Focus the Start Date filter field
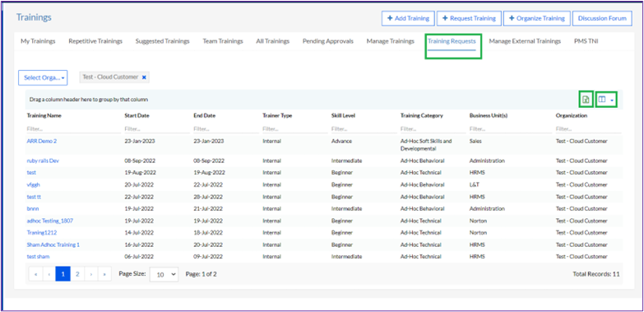 [x=157, y=128]
